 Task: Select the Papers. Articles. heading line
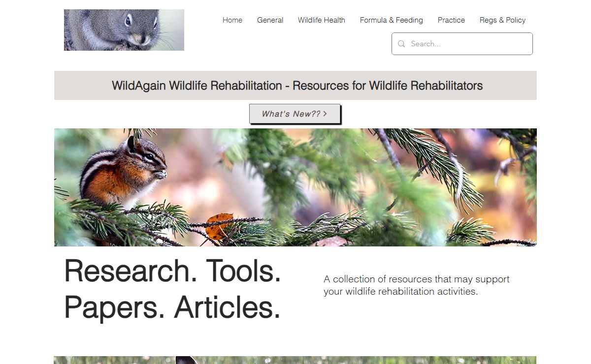click(x=172, y=307)
